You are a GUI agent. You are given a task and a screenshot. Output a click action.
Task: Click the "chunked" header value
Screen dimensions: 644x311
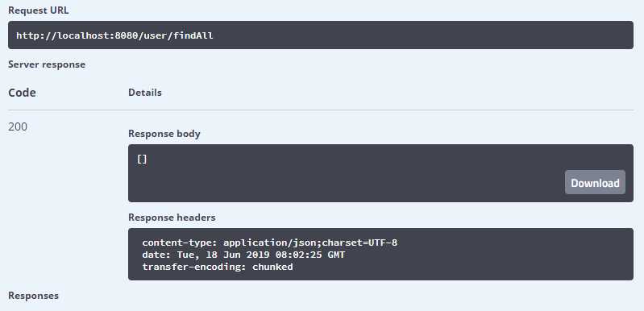pos(272,267)
